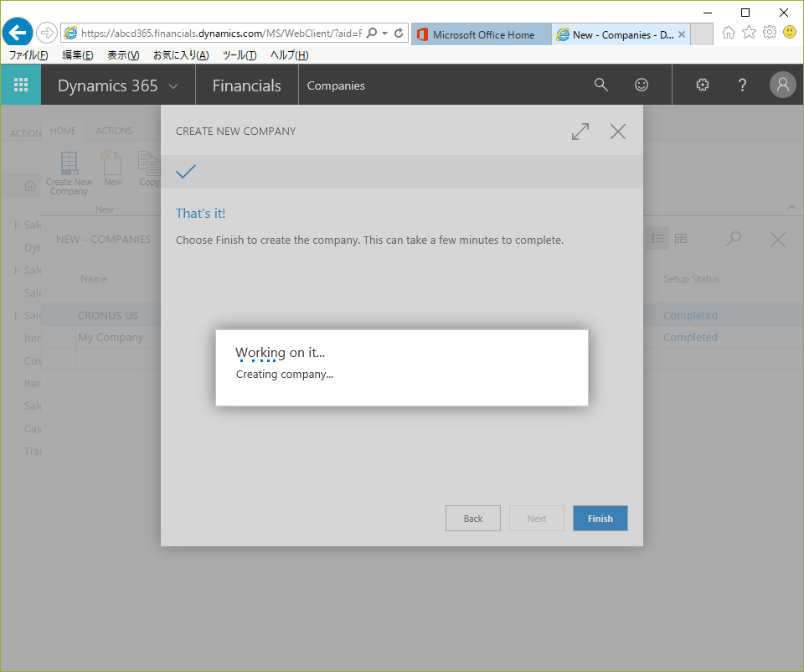Click the Name column header
804x672 pixels.
point(94,279)
